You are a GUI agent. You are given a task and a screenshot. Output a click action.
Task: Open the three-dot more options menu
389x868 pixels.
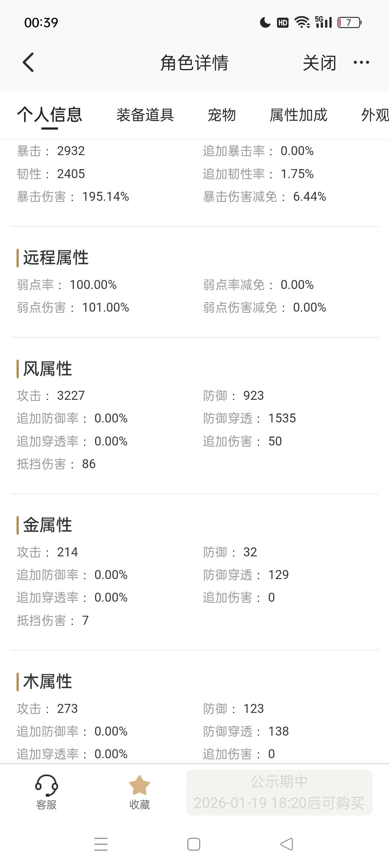point(361,63)
